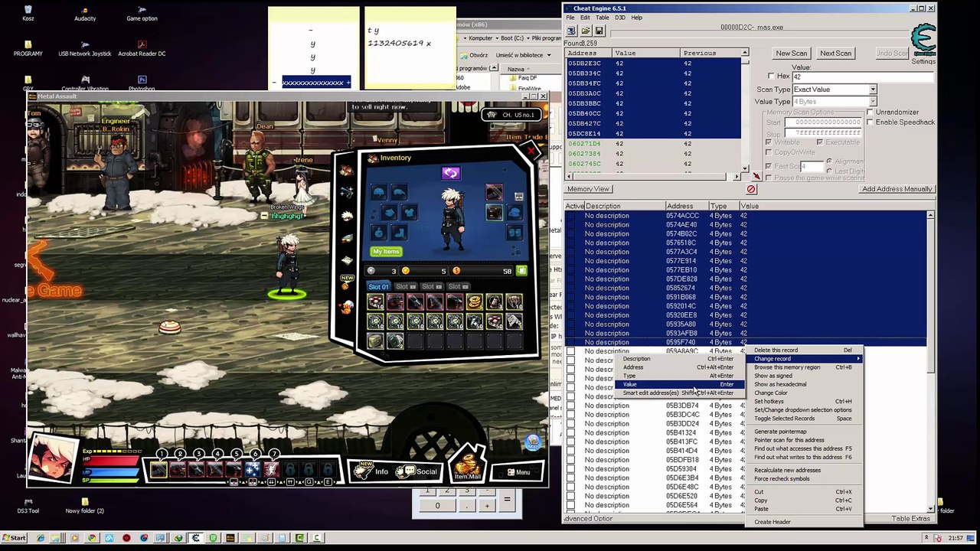Click the Next Scan button
The width and height of the screenshot is (980, 551).
[835, 54]
